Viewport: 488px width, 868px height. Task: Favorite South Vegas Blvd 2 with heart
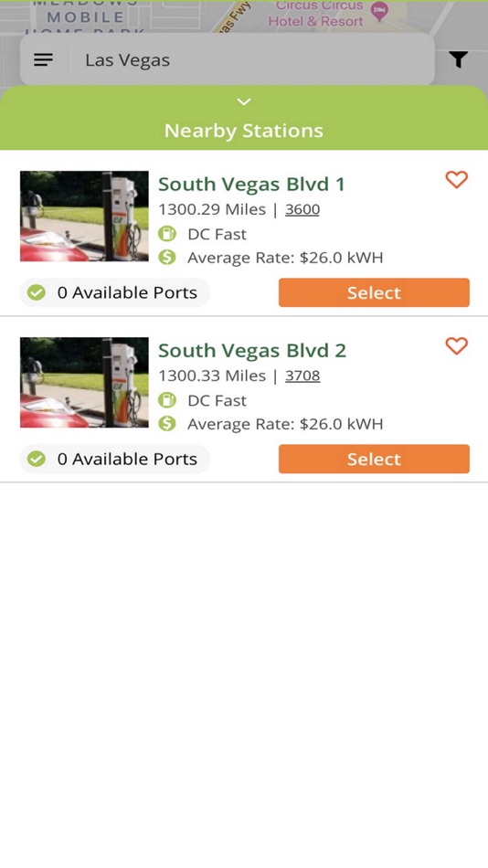[456, 346]
